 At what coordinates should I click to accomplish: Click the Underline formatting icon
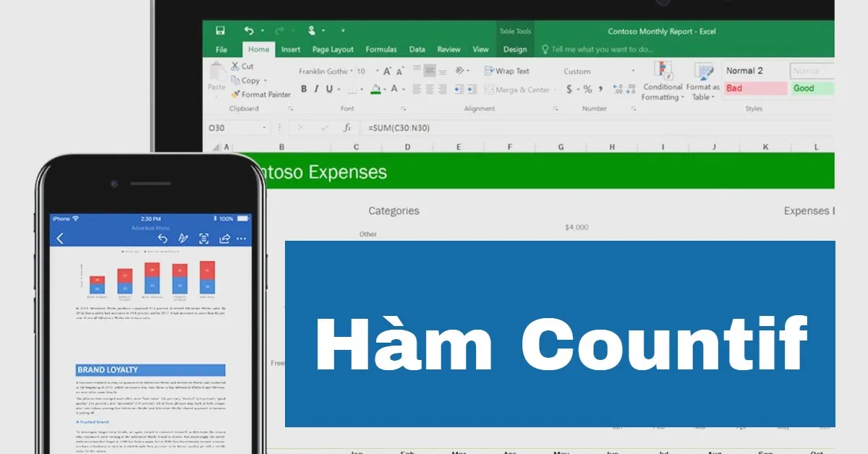click(328, 90)
